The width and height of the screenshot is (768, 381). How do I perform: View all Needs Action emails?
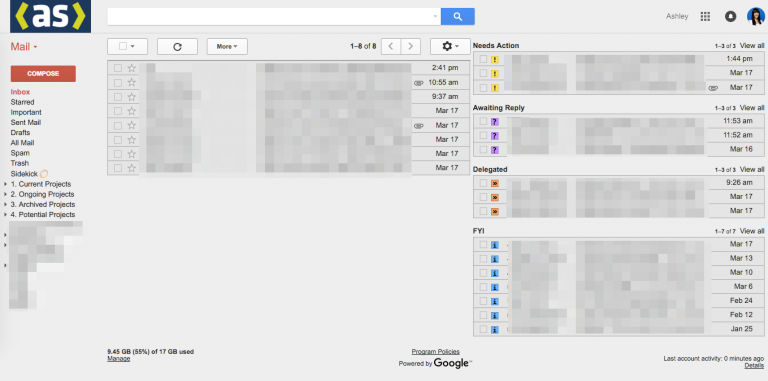[x=752, y=46]
